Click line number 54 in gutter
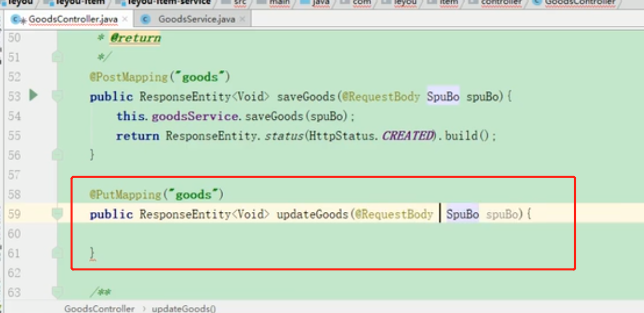This screenshot has height=313, width=644. coord(14,116)
